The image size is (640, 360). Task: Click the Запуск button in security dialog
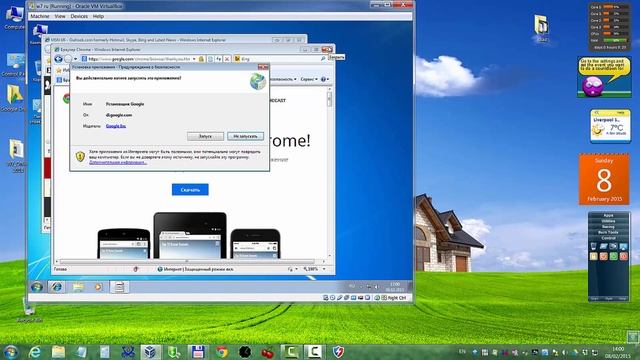click(x=205, y=136)
